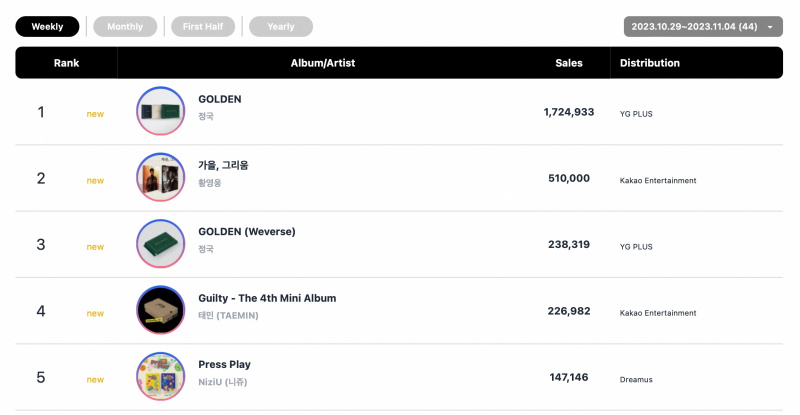Screen dimensions: 800x415
Task: Open the GOLDEN album title link
Action: [220, 99]
